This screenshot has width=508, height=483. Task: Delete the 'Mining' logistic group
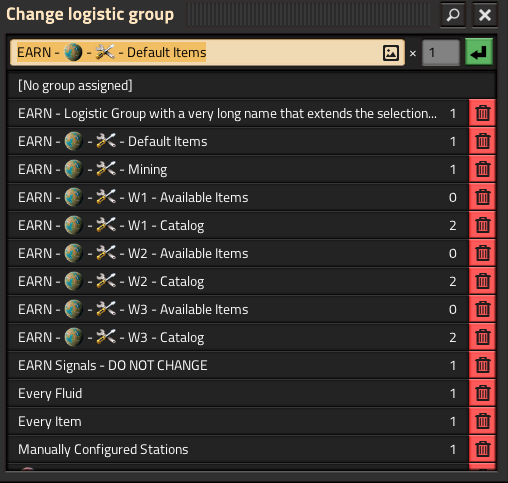(482, 169)
